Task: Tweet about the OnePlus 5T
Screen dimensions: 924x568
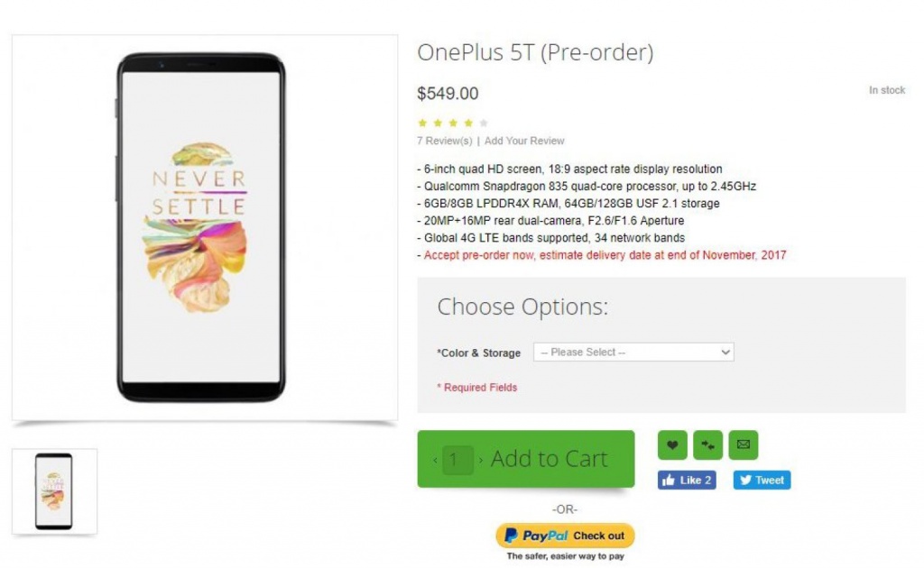Action: [x=762, y=481]
